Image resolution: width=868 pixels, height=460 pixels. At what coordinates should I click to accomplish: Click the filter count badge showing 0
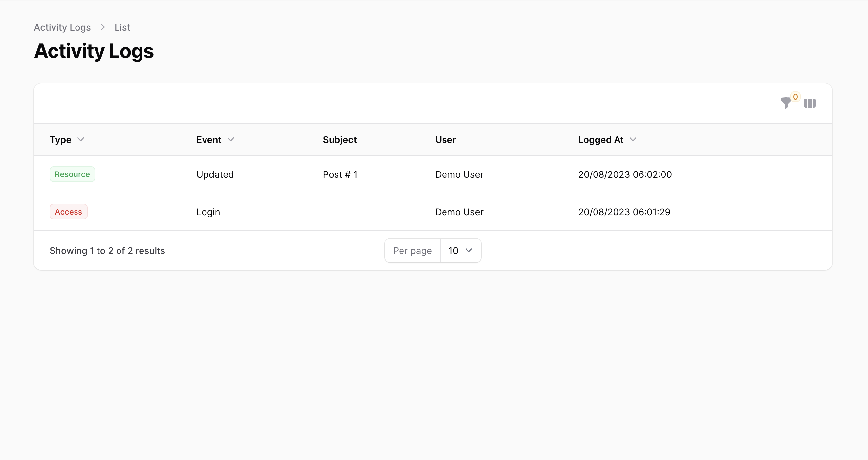[795, 97]
